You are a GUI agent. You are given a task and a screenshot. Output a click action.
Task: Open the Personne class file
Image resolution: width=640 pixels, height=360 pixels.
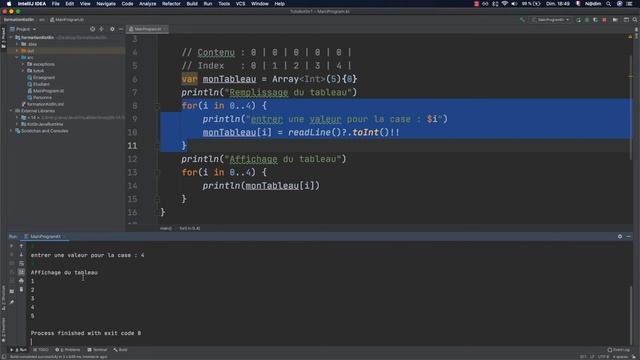point(40,98)
